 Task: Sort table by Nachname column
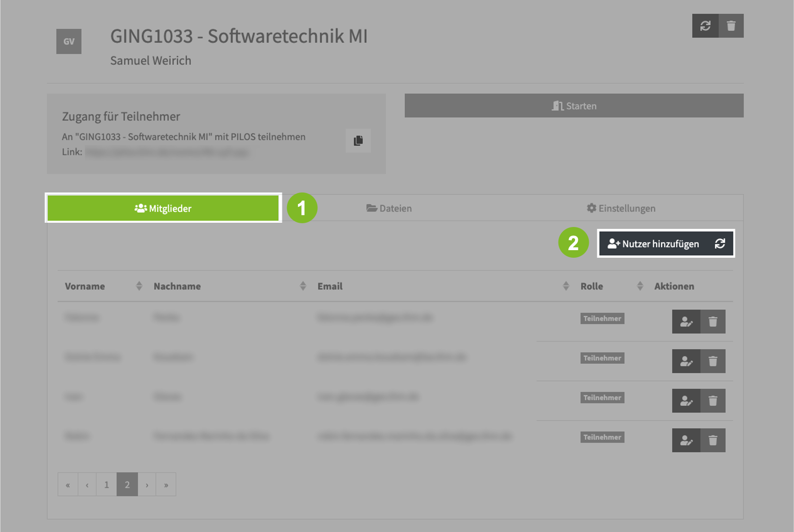tap(229, 286)
